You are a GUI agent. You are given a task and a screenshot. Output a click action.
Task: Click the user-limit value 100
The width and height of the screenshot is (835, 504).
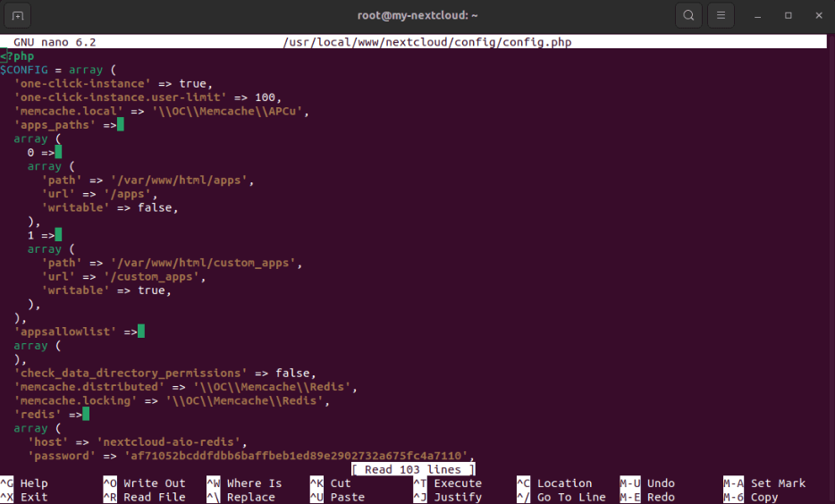(x=266, y=97)
